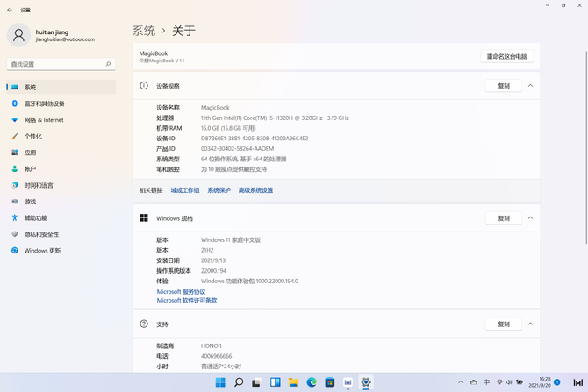Open Windows 更新 in sidebar
The image size is (588, 392).
pos(42,251)
